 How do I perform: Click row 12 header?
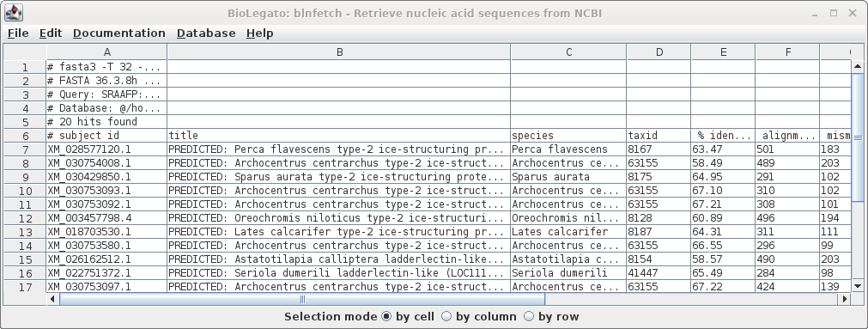coord(25,218)
